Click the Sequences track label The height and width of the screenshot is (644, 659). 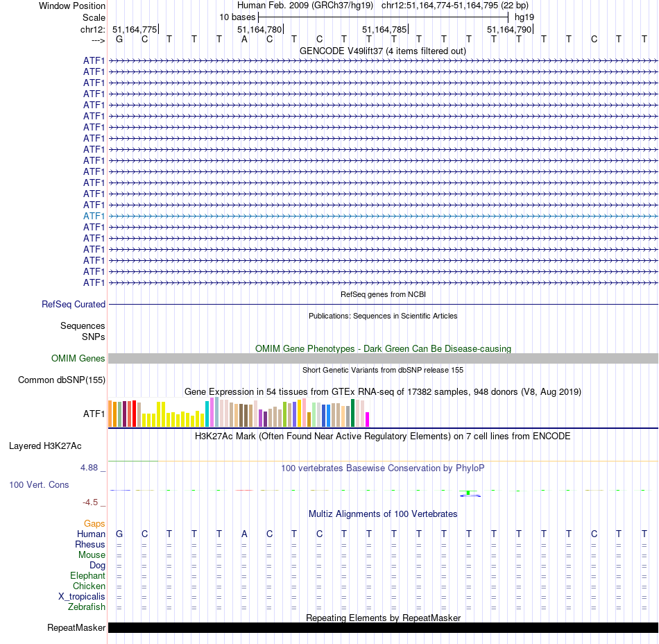point(83,325)
